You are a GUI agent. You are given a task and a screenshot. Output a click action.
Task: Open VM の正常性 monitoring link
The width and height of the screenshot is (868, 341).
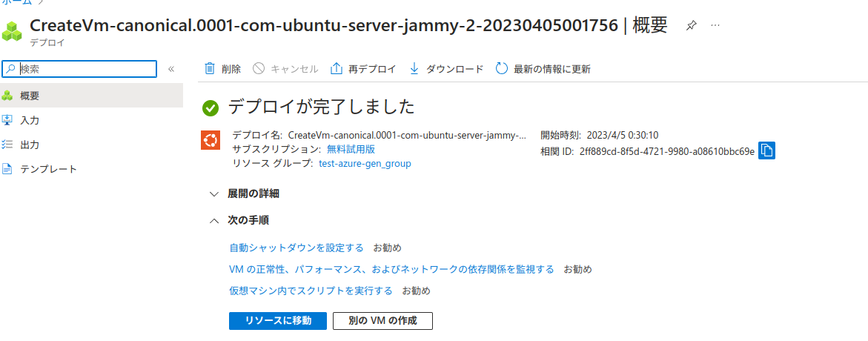coord(391,269)
